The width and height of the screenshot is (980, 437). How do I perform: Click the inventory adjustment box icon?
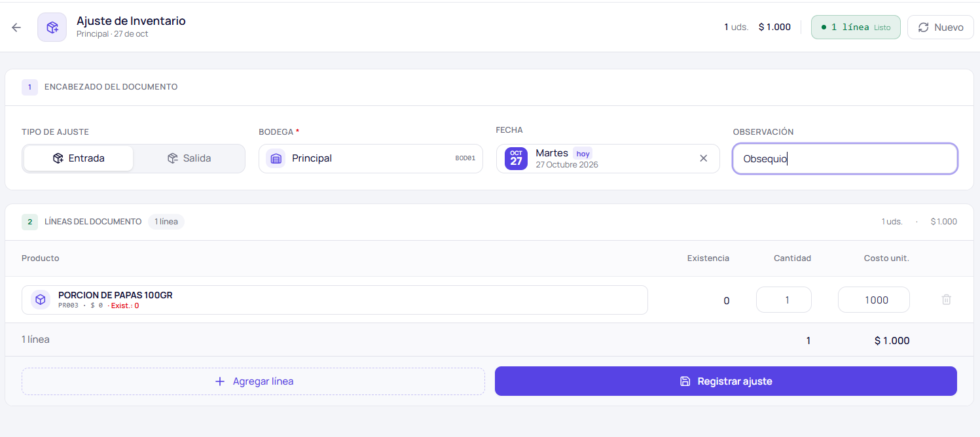tap(52, 27)
